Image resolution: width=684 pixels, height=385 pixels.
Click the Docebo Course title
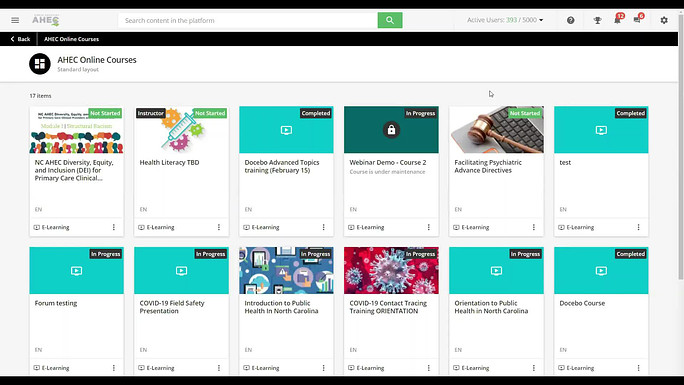tap(582, 303)
